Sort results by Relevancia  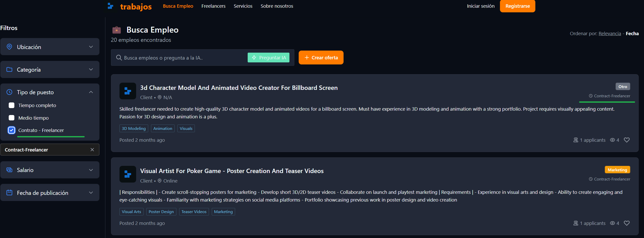[x=610, y=33]
